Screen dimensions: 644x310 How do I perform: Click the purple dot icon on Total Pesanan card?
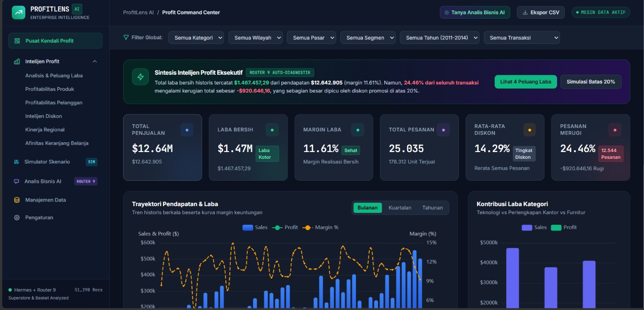(x=443, y=130)
